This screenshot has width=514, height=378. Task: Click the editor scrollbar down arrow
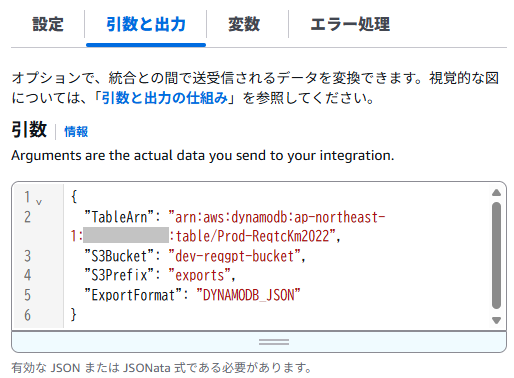tap(496, 320)
